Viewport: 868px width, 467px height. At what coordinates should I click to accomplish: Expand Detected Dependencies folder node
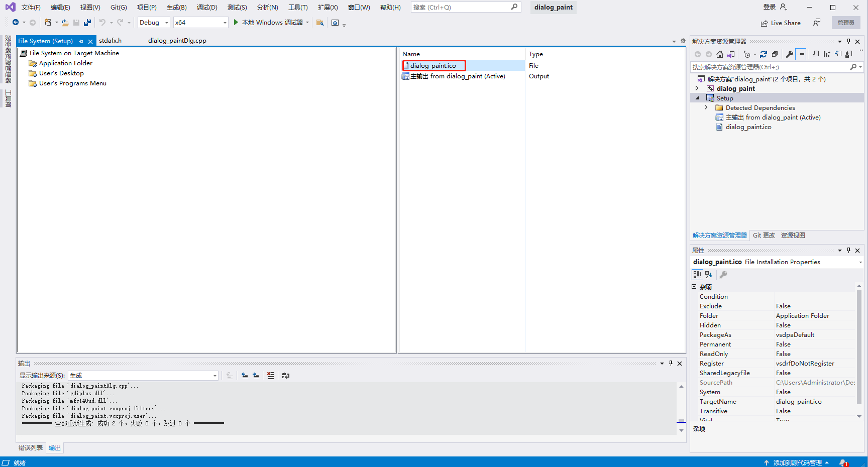pyautogui.click(x=706, y=107)
